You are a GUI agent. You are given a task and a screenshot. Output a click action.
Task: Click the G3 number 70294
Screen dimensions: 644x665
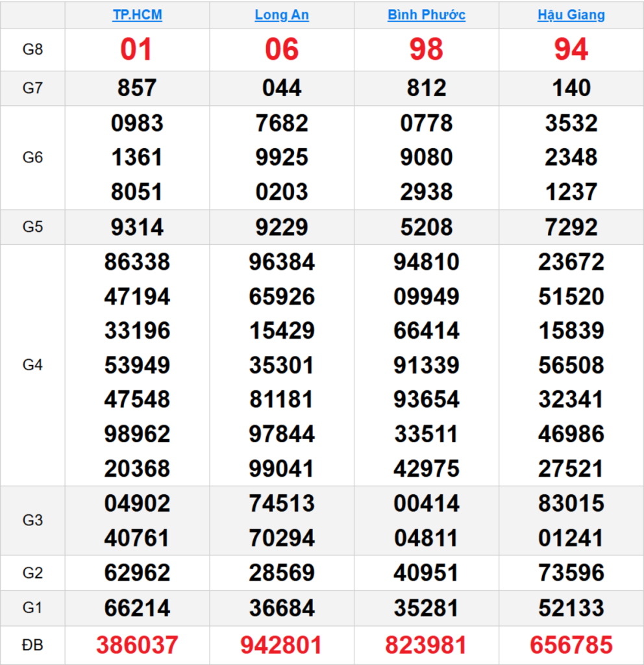[282, 538]
